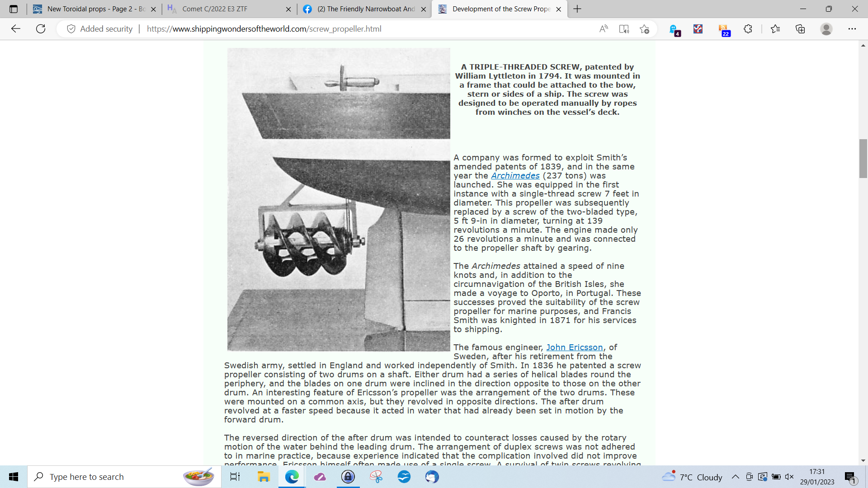Open the blue bird taskbar app
Image resolution: width=868 pixels, height=488 pixels.
pos(404,477)
